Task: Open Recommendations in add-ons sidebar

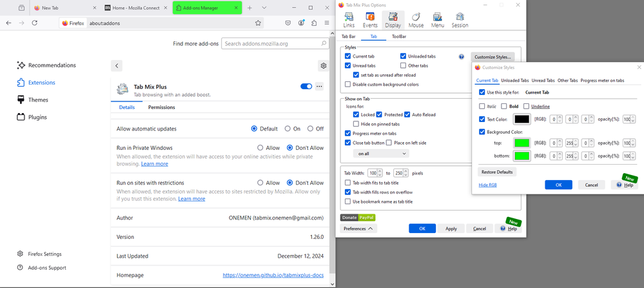Action: 46,65
